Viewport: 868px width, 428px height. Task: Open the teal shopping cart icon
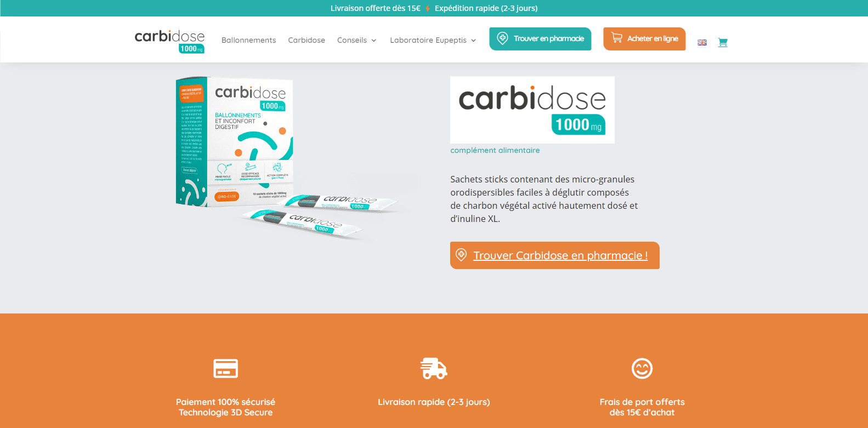723,42
